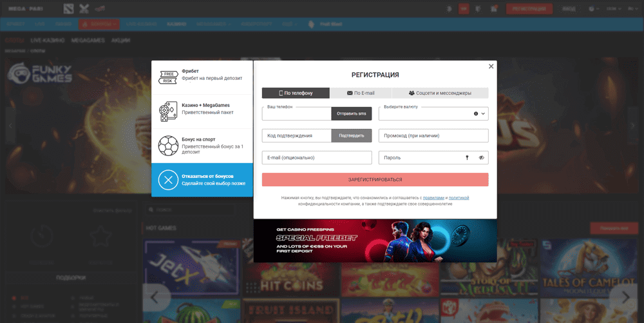Toggle password visibility eye icon
Image resolution: width=644 pixels, height=323 pixels.
coord(481,158)
